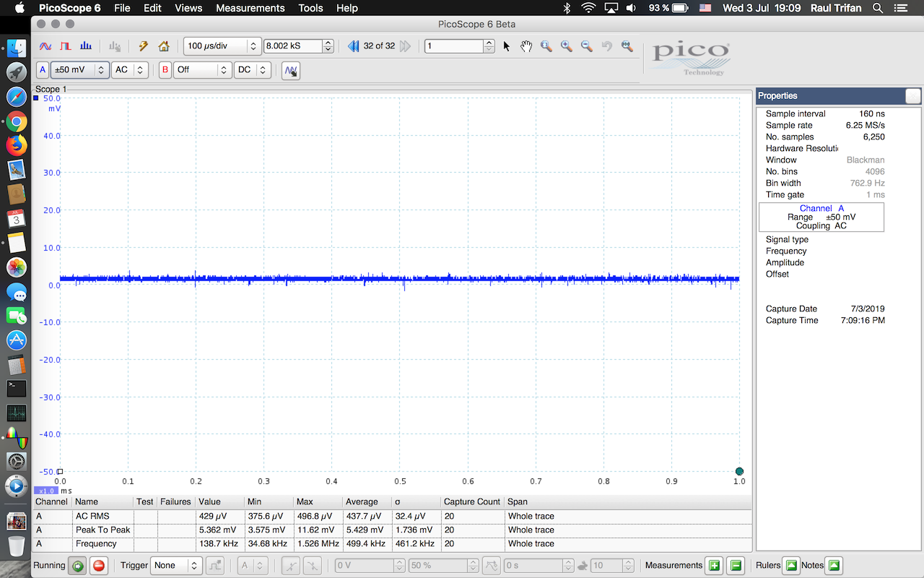Open Firefox from the Dock
This screenshot has width=924, height=578.
point(16,146)
